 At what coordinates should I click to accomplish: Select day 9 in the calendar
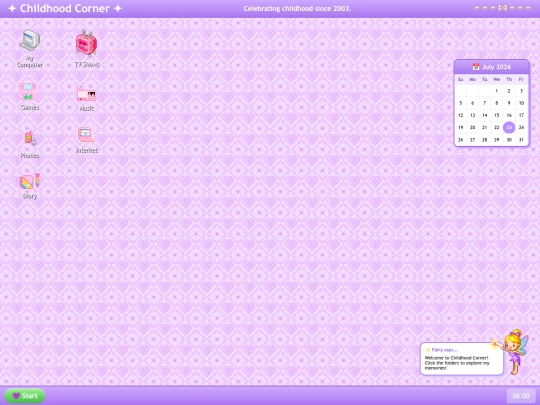[509, 103]
